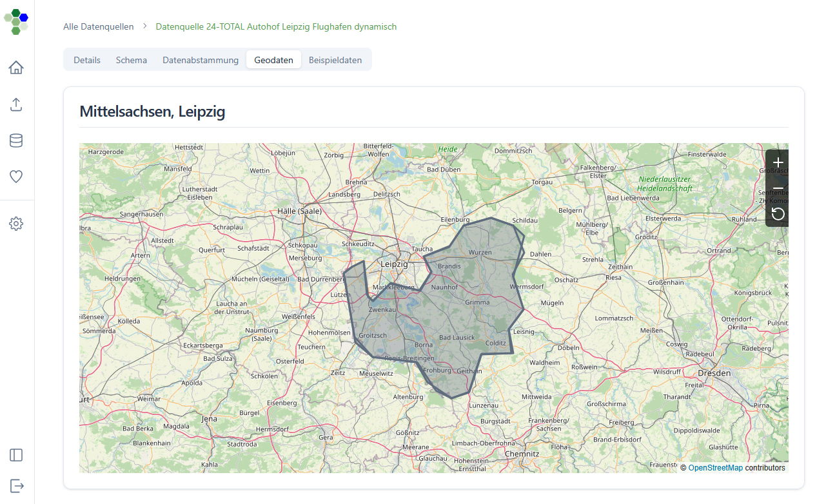This screenshot has height=504, width=826.
Task: Open the database icon in sidebar
Action: (16, 141)
